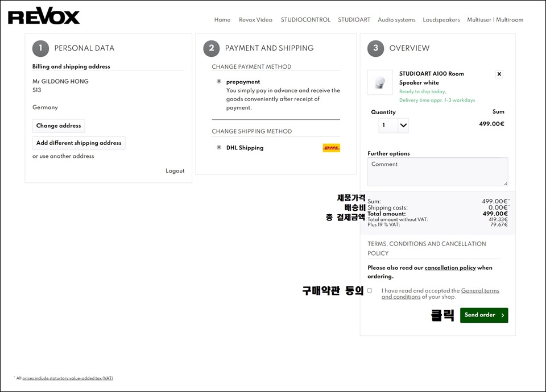This screenshot has height=392, width=546.
Task: Open Home in the navigation
Action: pos(222,20)
